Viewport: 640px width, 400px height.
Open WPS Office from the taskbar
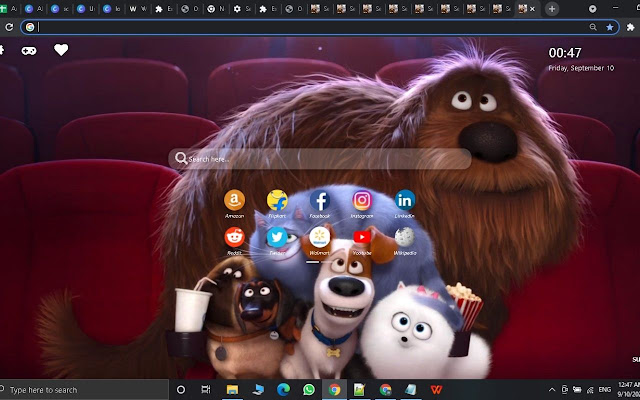436,390
